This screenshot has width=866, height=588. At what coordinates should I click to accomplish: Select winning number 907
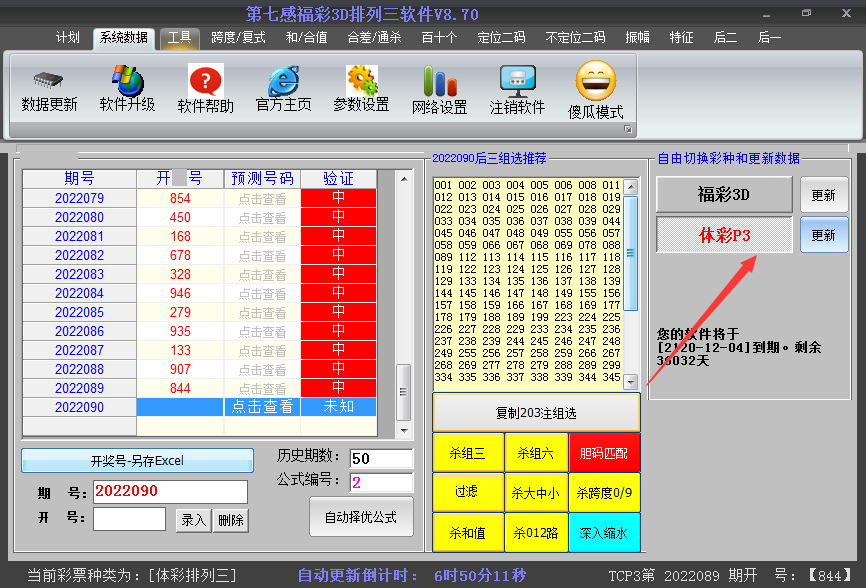click(x=180, y=369)
